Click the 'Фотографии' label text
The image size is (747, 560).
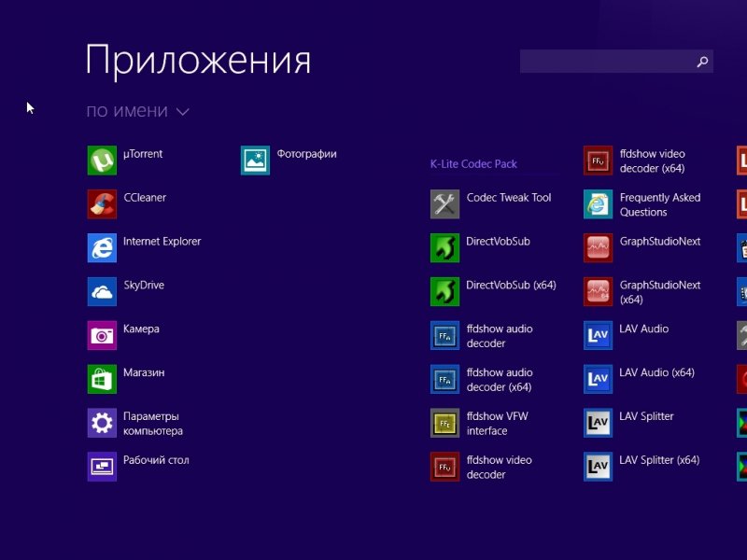tap(307, 154)
